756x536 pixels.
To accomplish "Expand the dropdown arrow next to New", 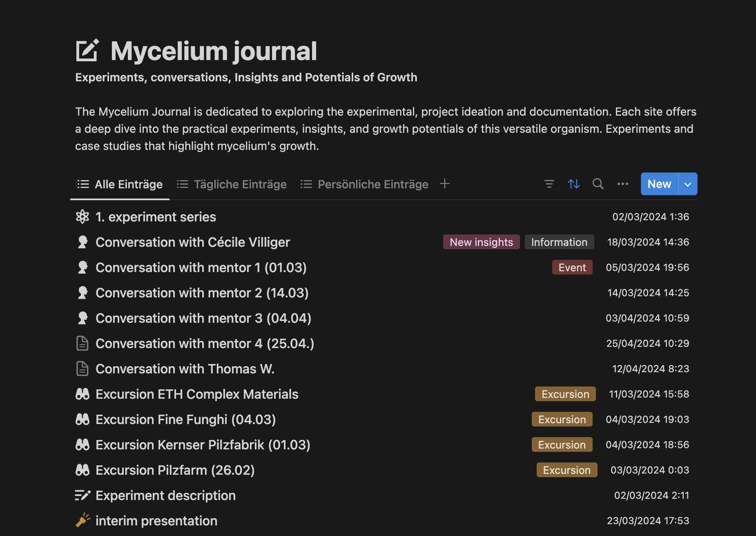I will pyautogui.click(x=688, y=184).
